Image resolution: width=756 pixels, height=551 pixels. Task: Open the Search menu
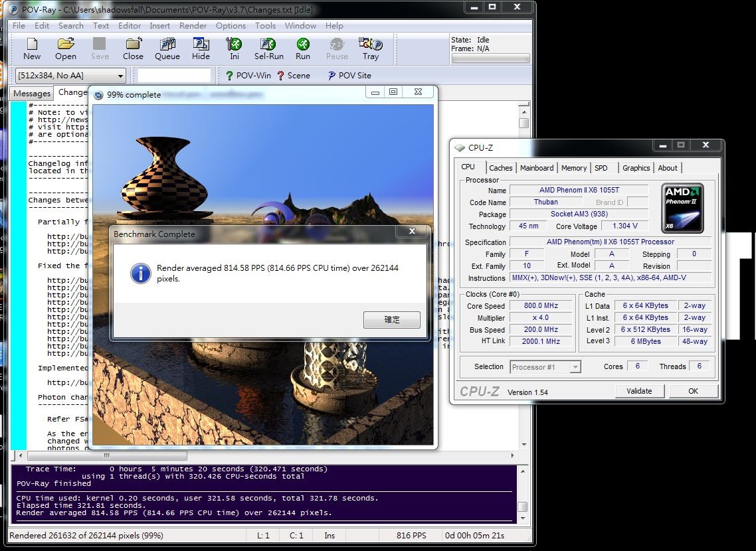71,26
